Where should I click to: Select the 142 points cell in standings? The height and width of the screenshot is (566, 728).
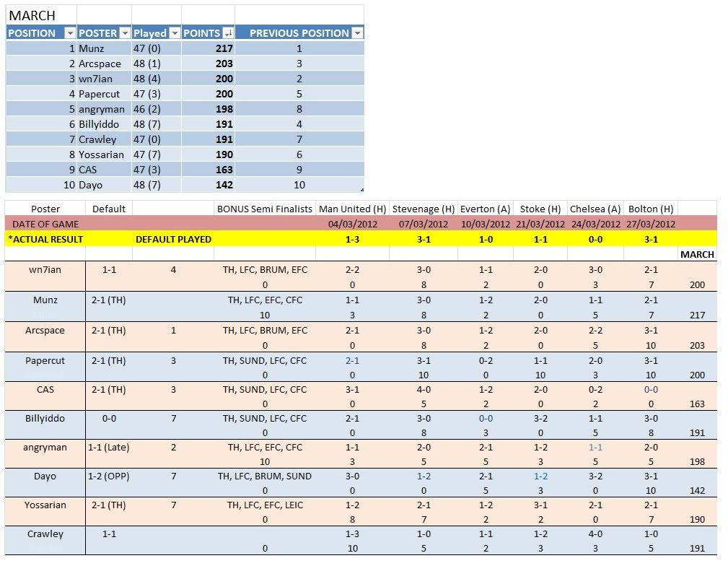coord(224,185)
